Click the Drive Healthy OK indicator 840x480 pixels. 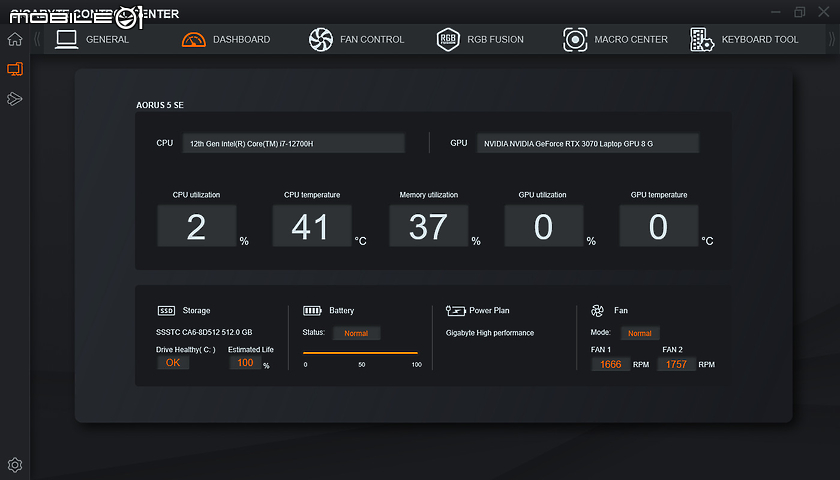pos(173,363)
